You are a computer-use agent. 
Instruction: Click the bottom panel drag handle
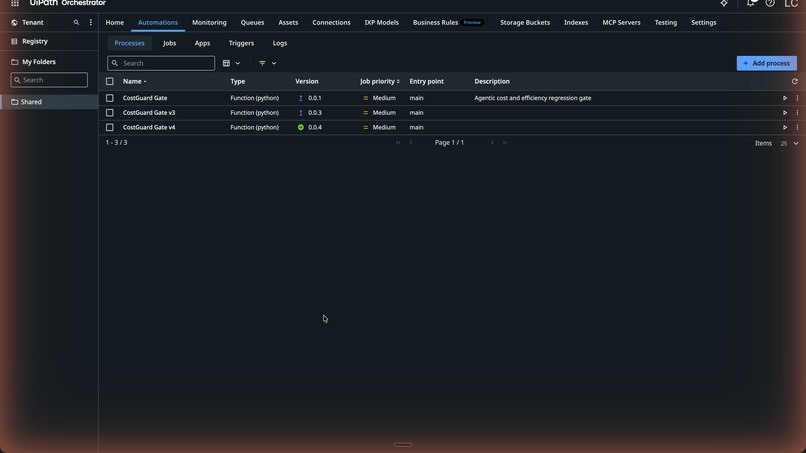[x=403, y=445]
